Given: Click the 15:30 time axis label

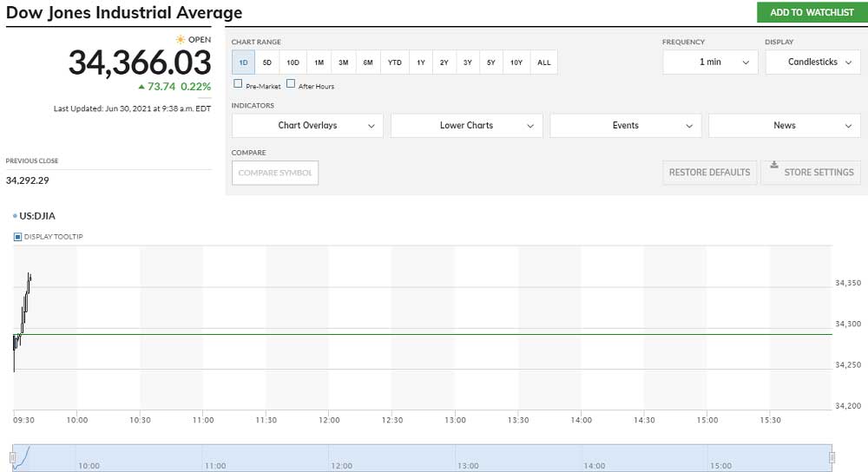Looking at the screenshot, I should [x=771, y=420].
